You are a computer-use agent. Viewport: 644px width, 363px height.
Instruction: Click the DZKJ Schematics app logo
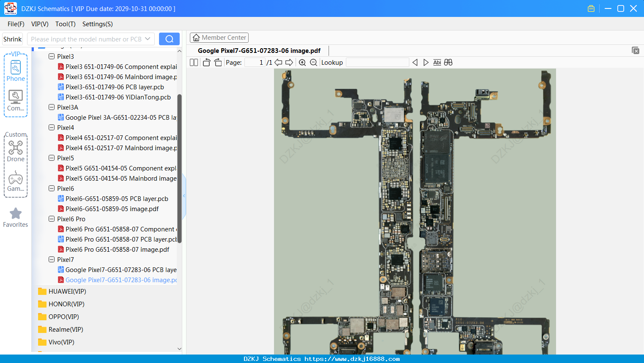[11, 8]
